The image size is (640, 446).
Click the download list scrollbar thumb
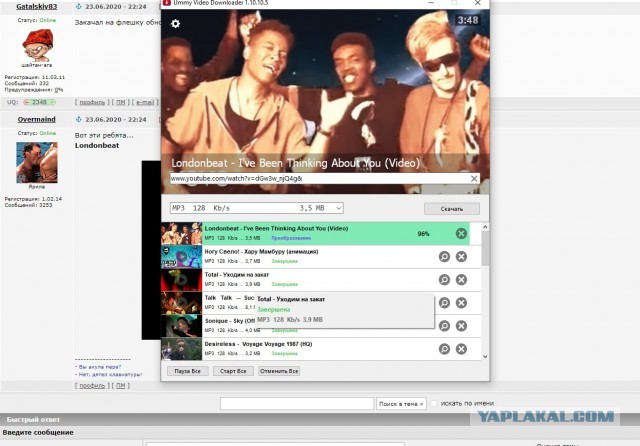[x=485, y=249]
